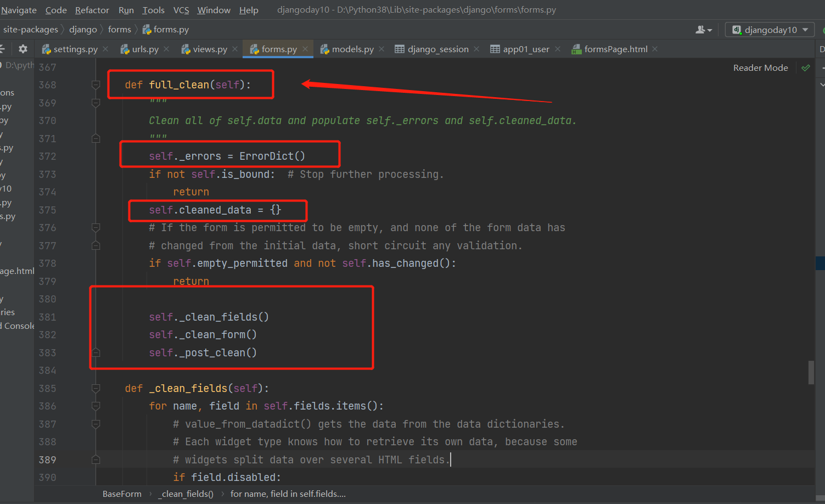Close the settings.py tab
This screenshot has width=825, height=504.
pyautogui.click(x=105, y=49)
